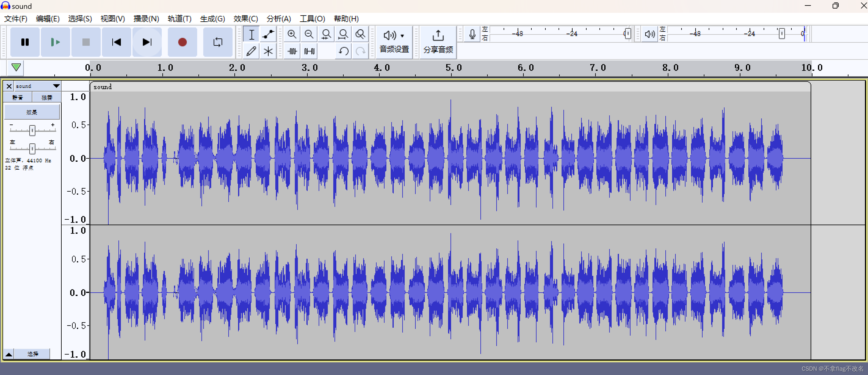Collapse the track with the up-arrow button
Image resolution: width=868 pixels, height=375 pixels.
[x=9, y=354]
